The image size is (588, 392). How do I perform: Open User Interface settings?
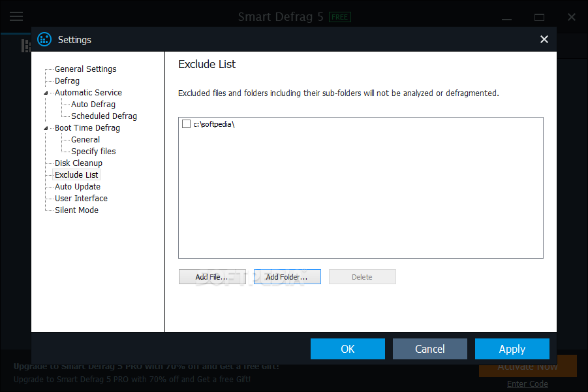pyautogui.click(x=81, y=198)
